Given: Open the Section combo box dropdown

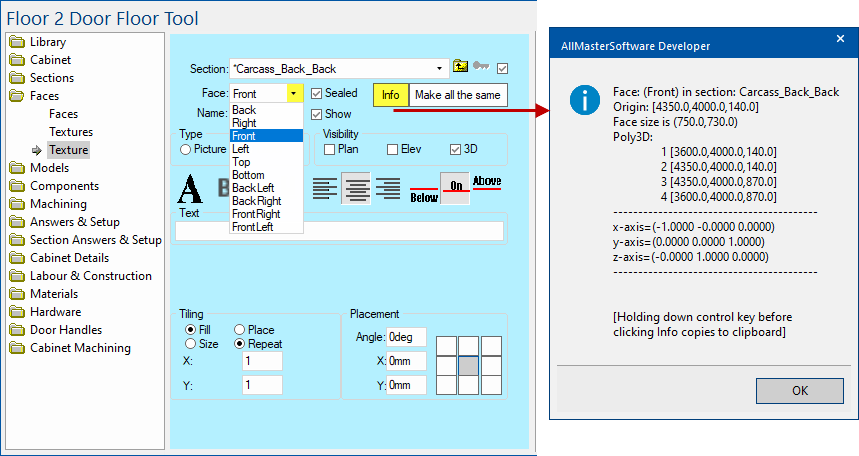Looking at the screenshot, I should click(x=439, y=69).
